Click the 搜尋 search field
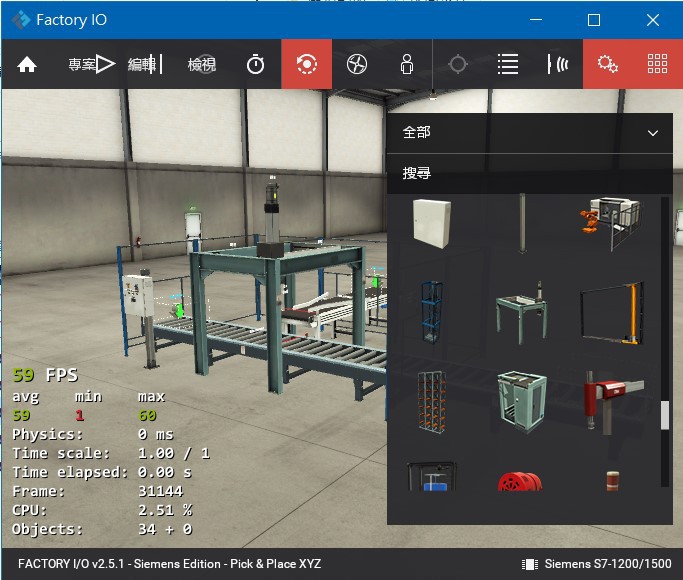 [528, 174]
